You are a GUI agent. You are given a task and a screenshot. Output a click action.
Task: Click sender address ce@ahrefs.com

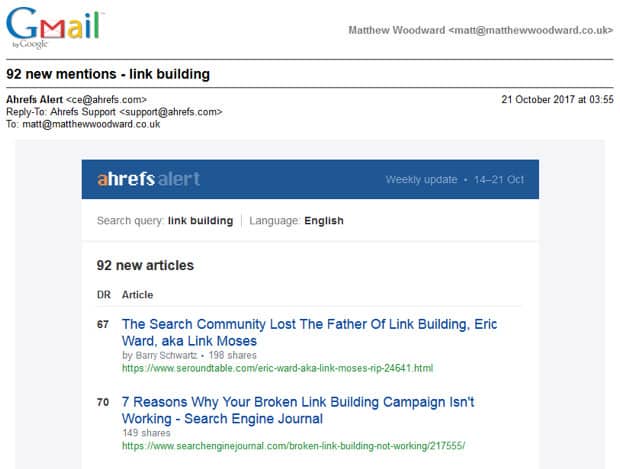click(x=106, y=99)
